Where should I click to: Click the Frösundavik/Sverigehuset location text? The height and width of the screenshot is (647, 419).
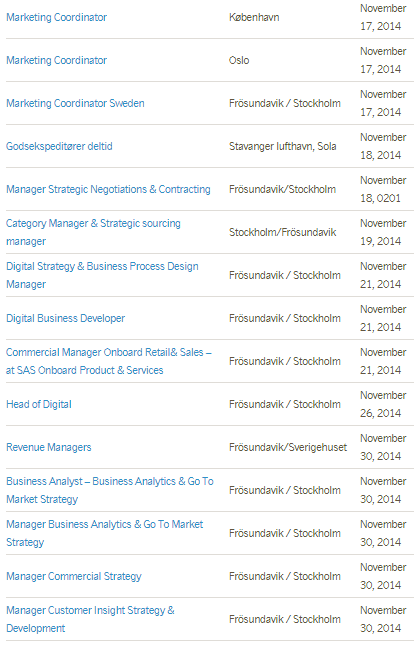(288, 447)
